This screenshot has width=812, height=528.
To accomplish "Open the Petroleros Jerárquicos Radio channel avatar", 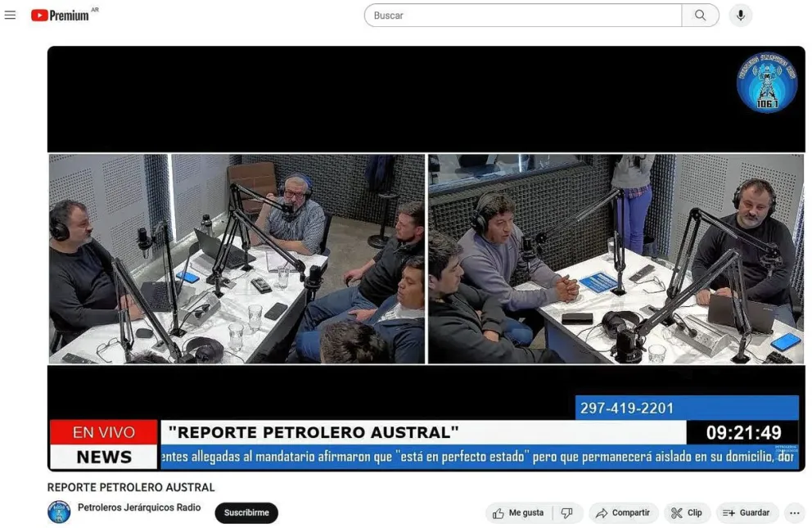I will (x=59, y=512).
